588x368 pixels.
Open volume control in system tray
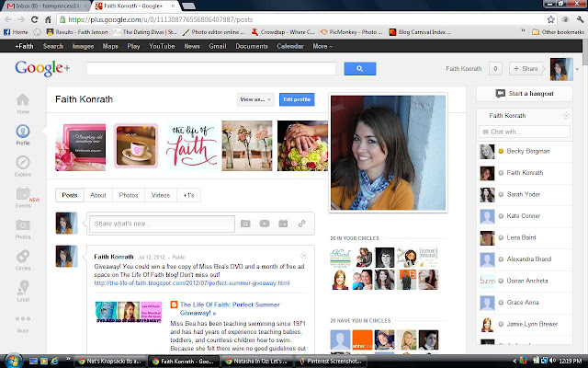coord(552,362)
